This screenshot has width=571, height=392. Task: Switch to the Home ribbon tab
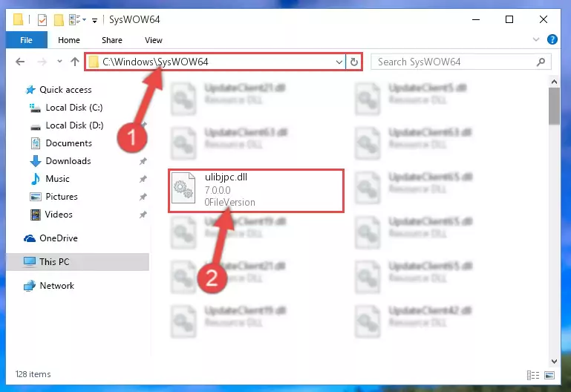[69, 40]
